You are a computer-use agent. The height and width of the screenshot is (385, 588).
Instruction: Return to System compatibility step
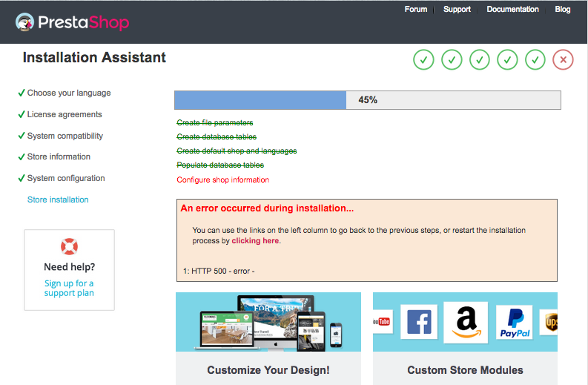pyautogui.click(x=65, y=136)
